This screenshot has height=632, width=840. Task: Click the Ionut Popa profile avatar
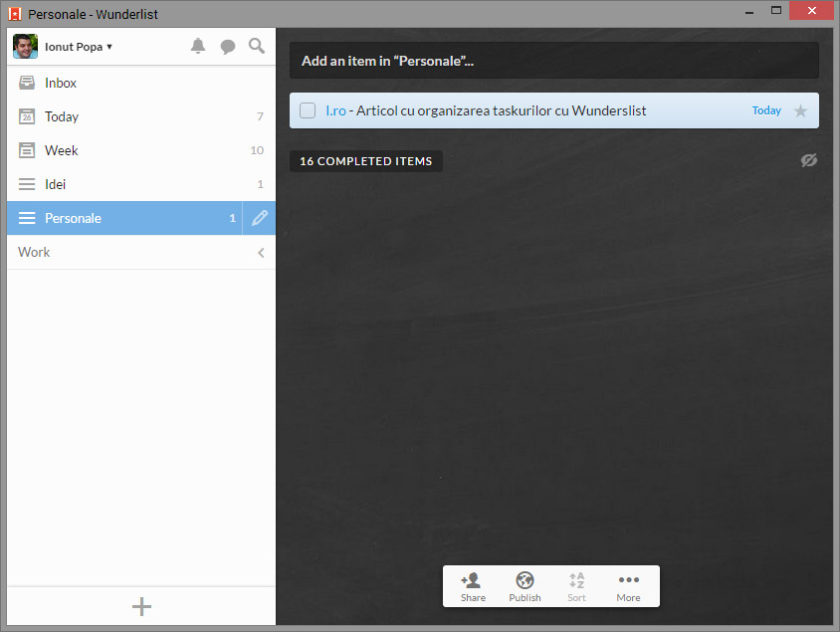click(25, 46)
